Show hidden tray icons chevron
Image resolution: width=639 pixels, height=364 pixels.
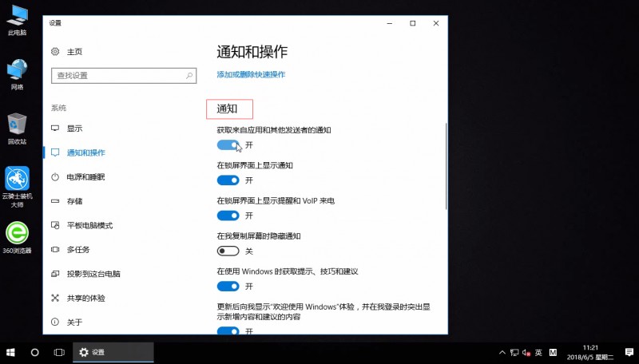502,353
